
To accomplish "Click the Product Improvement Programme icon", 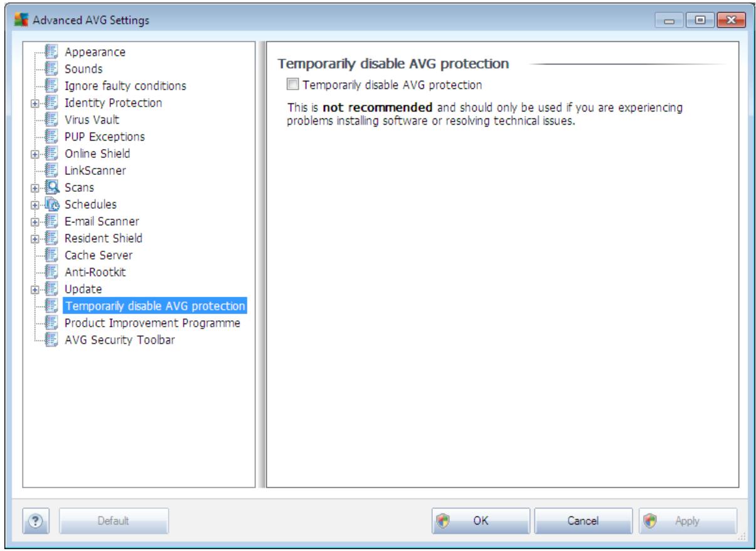I will [53, 323].
